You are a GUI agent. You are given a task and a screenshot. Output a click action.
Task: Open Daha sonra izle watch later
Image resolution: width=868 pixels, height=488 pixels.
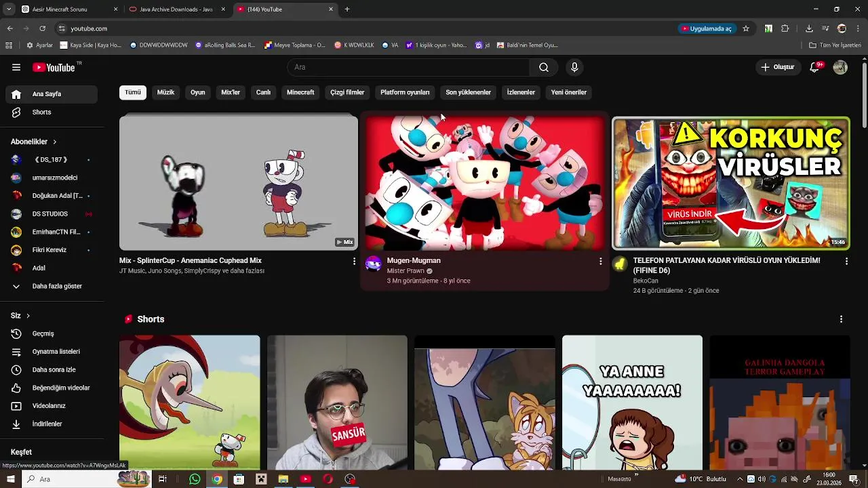(52, 370)
